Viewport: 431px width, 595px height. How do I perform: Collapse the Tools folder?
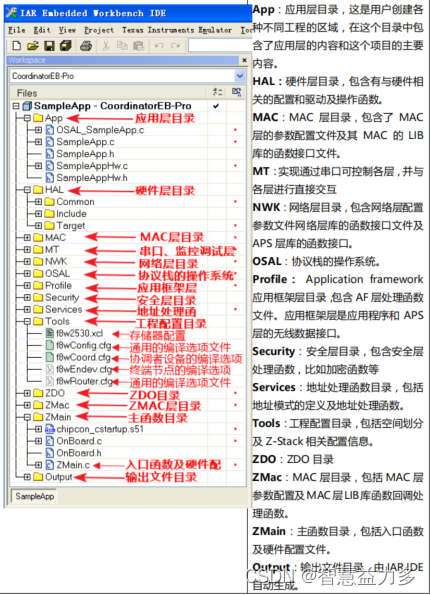27,321
